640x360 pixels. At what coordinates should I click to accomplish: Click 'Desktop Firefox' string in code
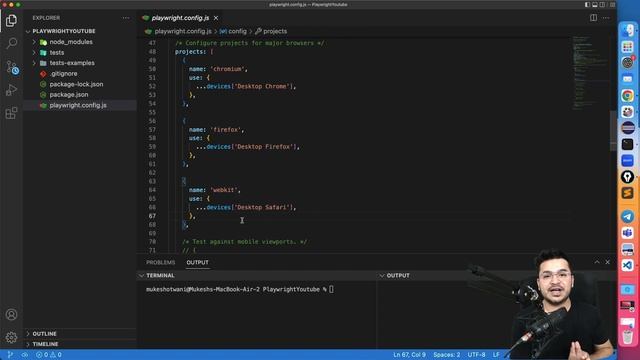(x=265, y=147)
